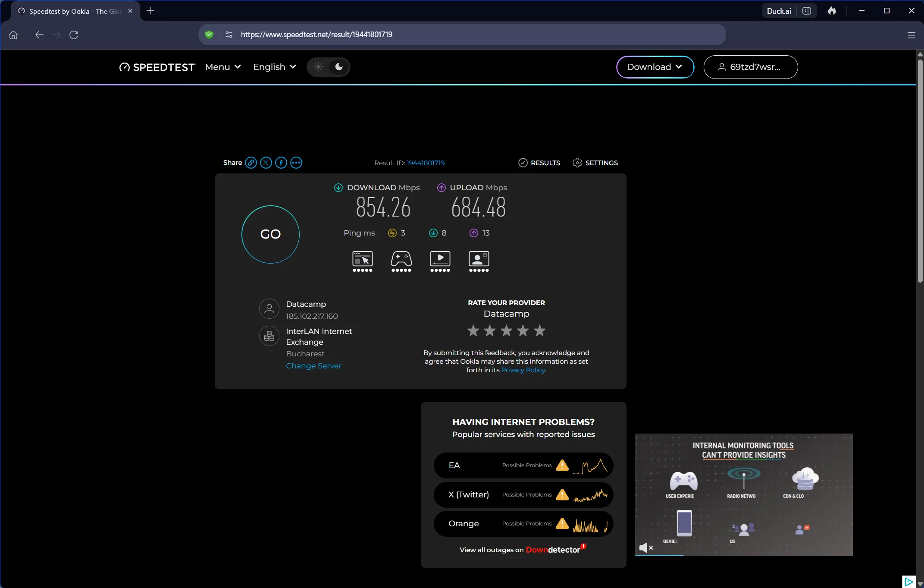Click the AdChoices icon
Screen dimensions: 924x588
[908, 582]
